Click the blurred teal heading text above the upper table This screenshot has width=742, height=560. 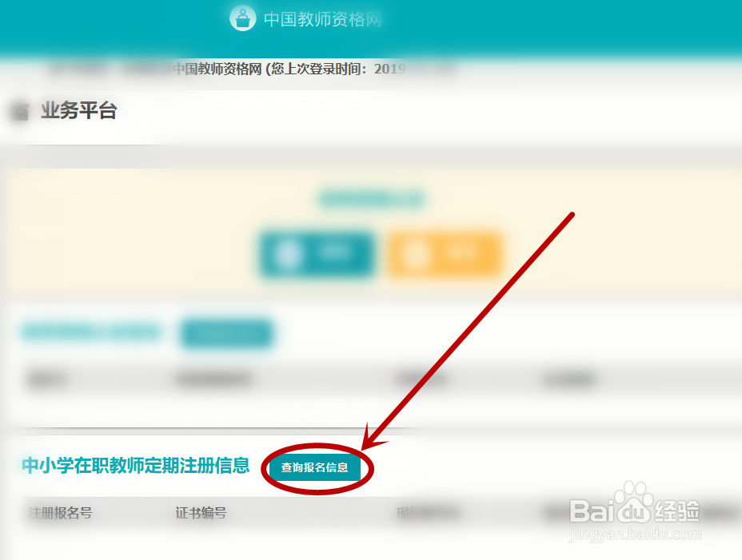(91, 332)
